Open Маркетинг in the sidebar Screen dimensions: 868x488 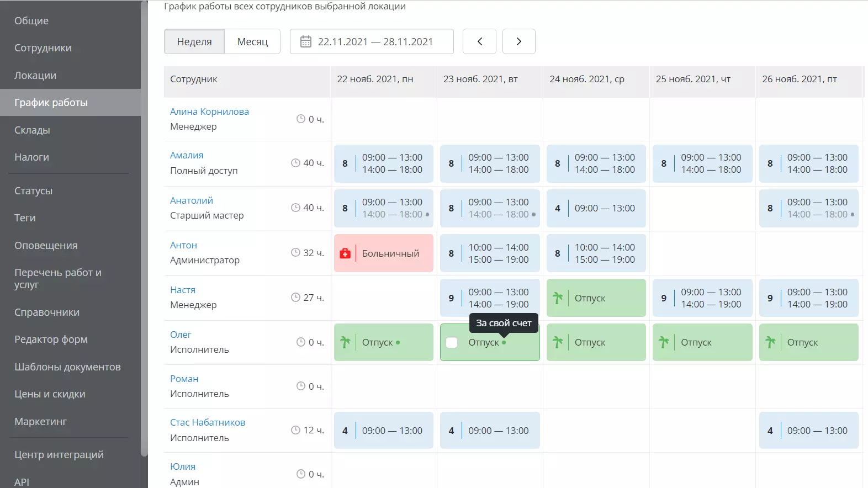pyautogui.click(x=40, y=421)
